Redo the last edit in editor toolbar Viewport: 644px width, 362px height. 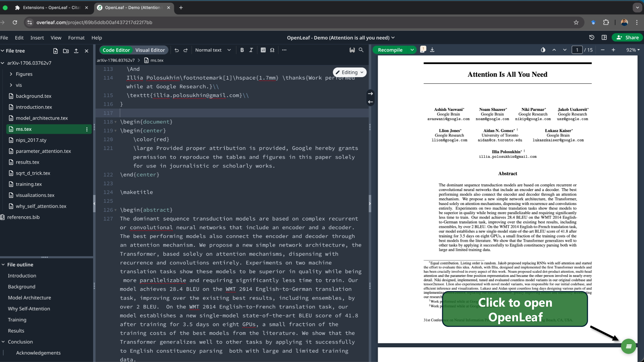186,50
